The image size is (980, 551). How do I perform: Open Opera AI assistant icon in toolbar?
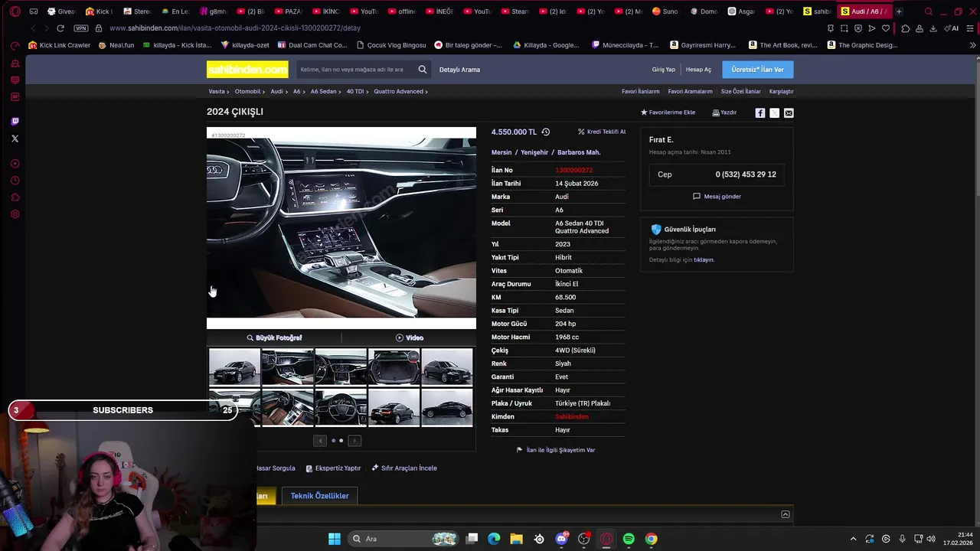(x=952, y=28)
